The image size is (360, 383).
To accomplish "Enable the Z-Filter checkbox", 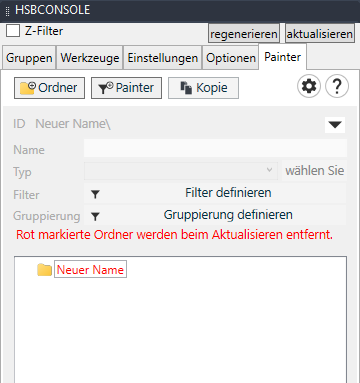I will (x=13, y=31).
